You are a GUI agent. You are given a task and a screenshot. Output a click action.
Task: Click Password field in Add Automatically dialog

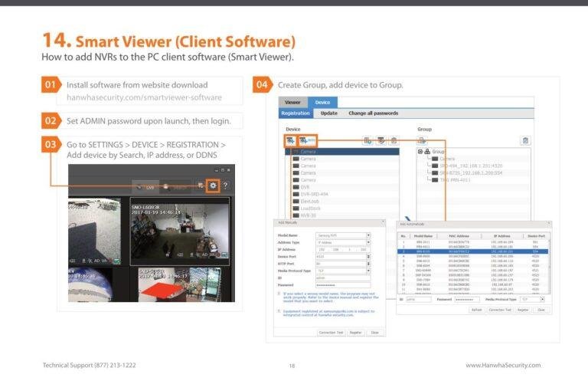pos(467,300)
